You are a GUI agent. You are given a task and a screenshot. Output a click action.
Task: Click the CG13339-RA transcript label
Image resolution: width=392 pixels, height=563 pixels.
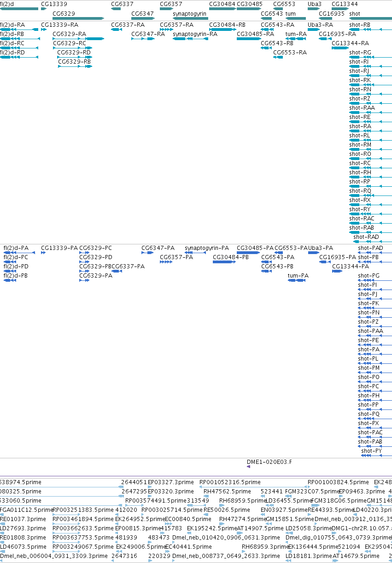pos(59,24)
